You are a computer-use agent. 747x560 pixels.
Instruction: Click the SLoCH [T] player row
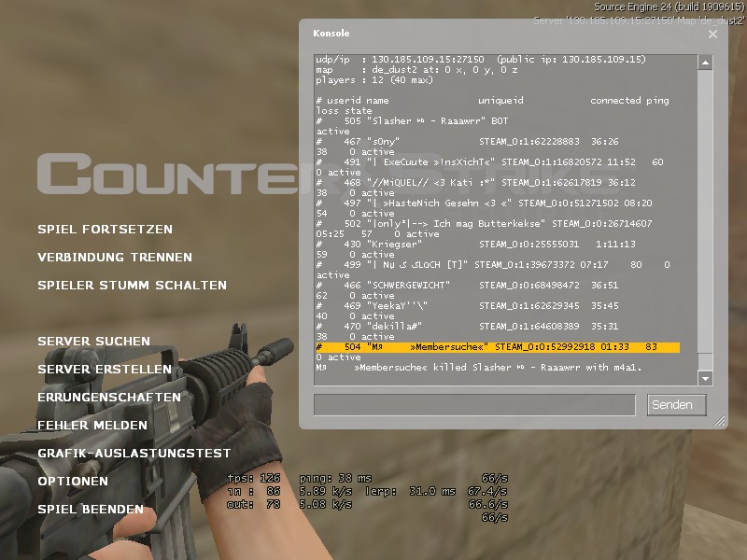pos(493,265)
